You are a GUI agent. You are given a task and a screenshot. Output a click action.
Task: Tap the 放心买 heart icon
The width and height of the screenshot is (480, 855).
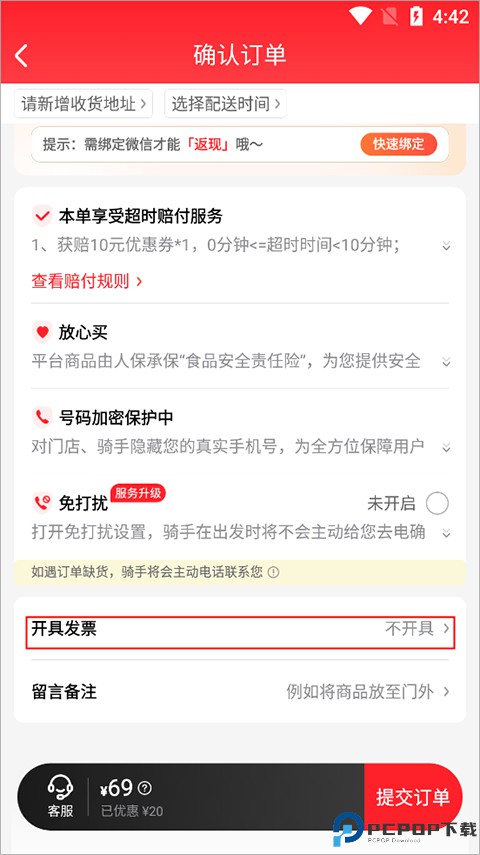[x=42, y=332]
